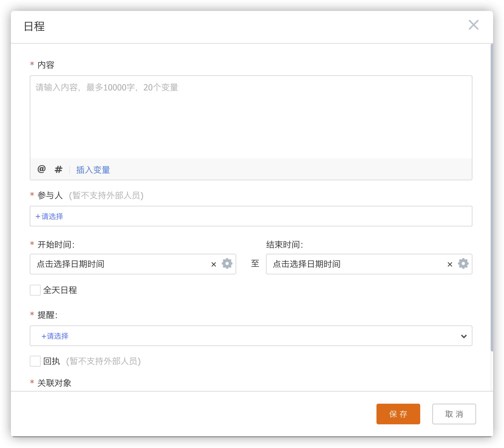
Task: Clear the start time with its X icon
Action: pos(214,264)
